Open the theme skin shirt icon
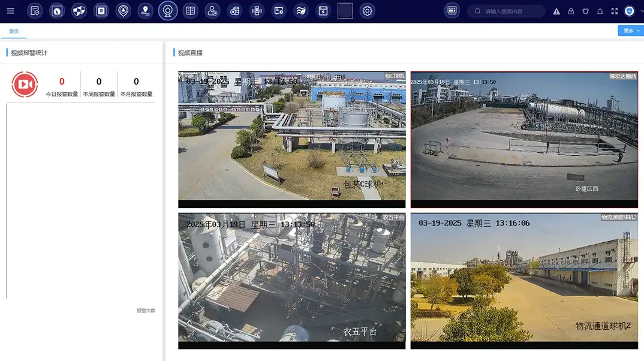Screen dimensions: 644x361 point(585,11)
